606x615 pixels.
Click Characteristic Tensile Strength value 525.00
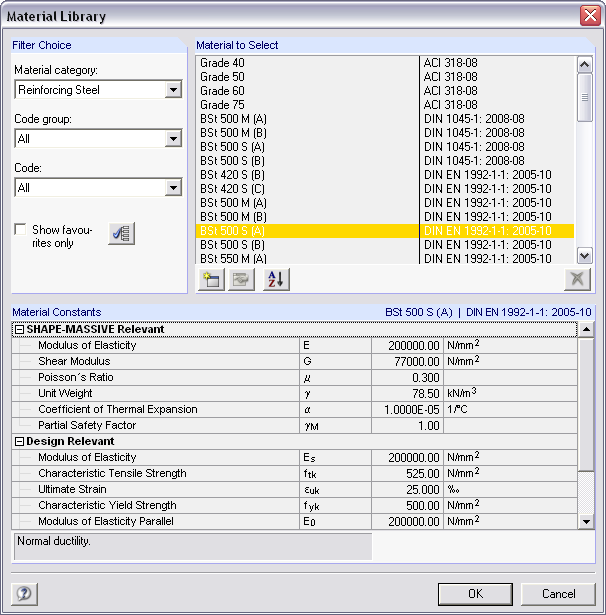(x=407, y=474)
